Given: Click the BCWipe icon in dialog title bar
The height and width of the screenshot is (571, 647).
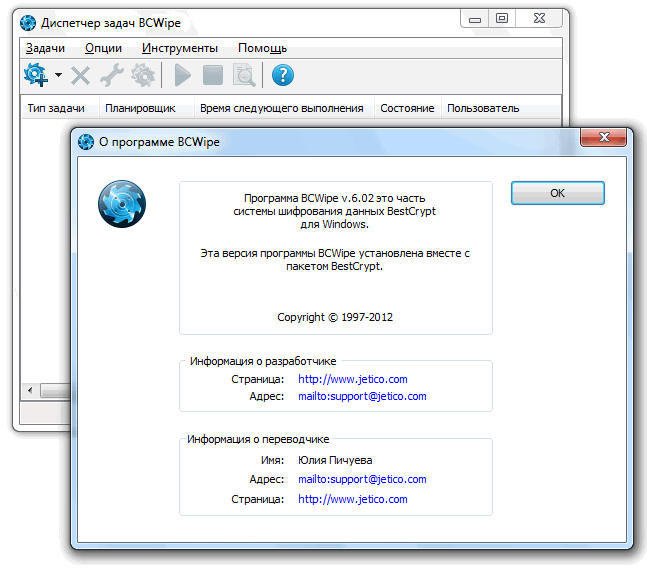Looking at the screenshot, I should (x=86, y=142).
